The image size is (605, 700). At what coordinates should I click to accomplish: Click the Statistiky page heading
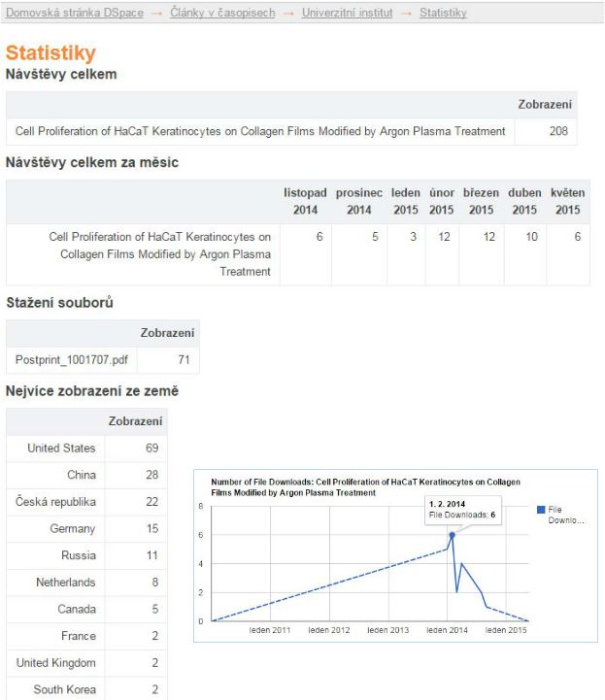[50, 53]
